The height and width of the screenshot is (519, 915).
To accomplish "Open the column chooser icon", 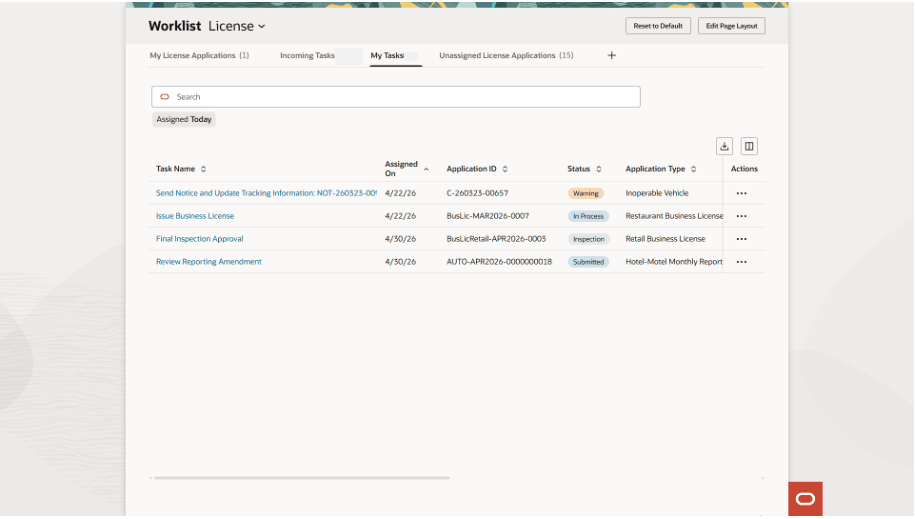I will click(749, 146).
